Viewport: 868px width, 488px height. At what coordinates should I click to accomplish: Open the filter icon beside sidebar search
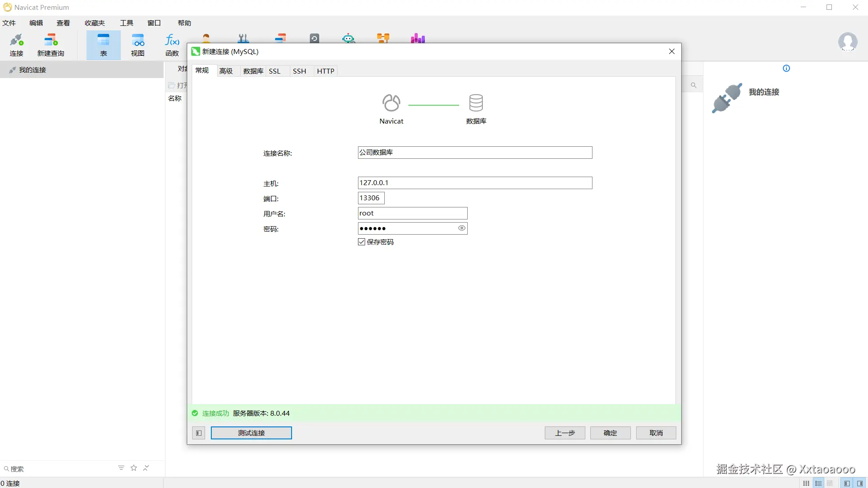[121, 468]
